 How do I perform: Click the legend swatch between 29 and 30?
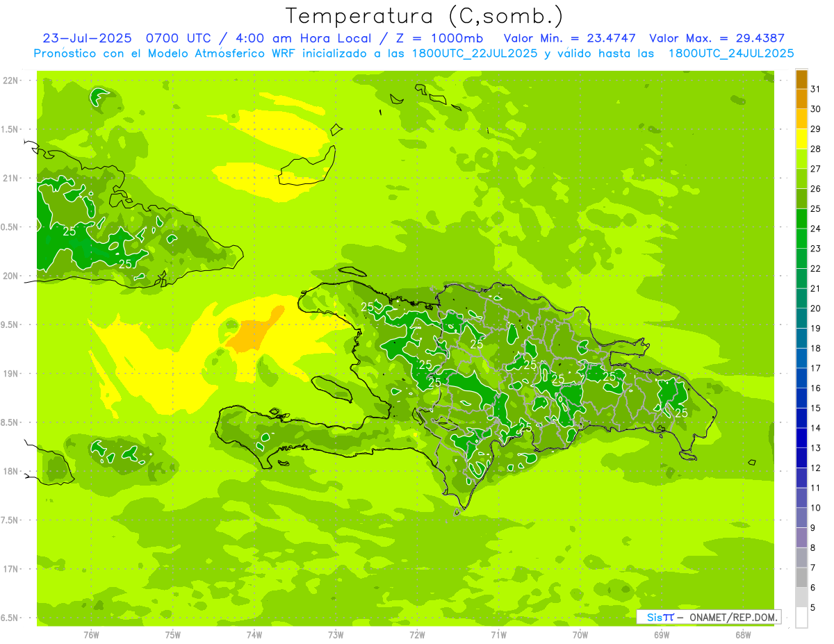(x=801, y=119)
